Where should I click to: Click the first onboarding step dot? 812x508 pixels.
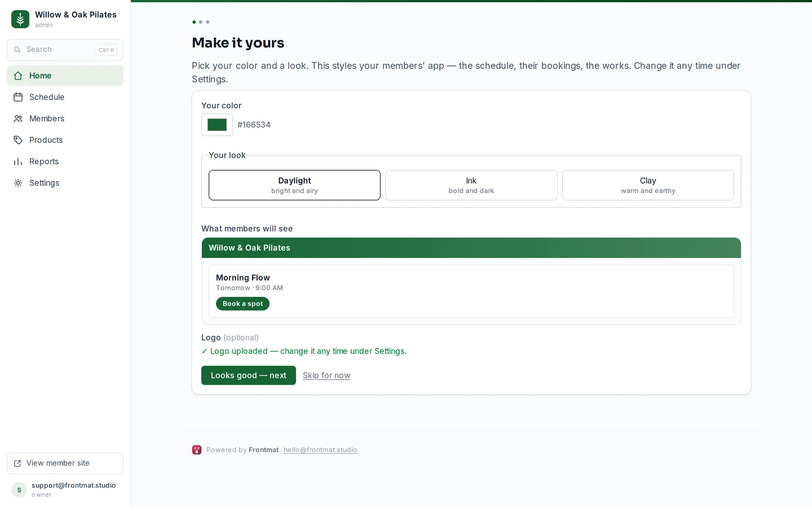tap(194, 22)
